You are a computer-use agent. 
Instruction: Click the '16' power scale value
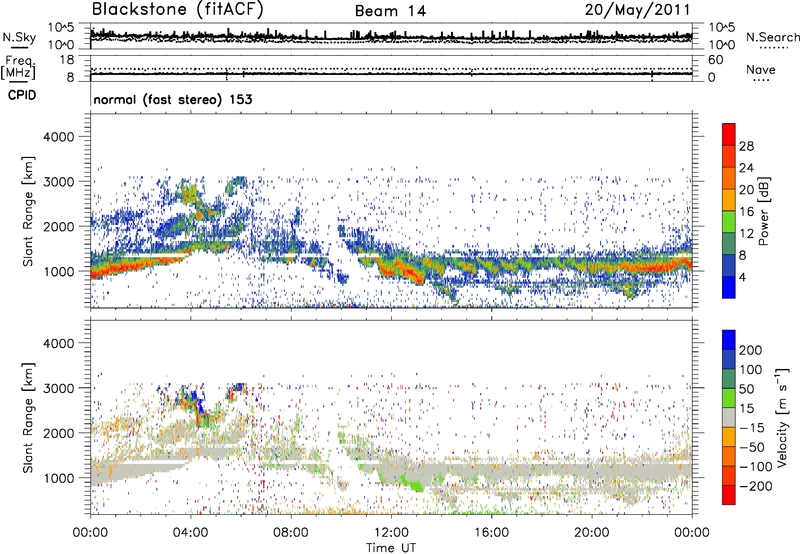click(x=746, y=212)
